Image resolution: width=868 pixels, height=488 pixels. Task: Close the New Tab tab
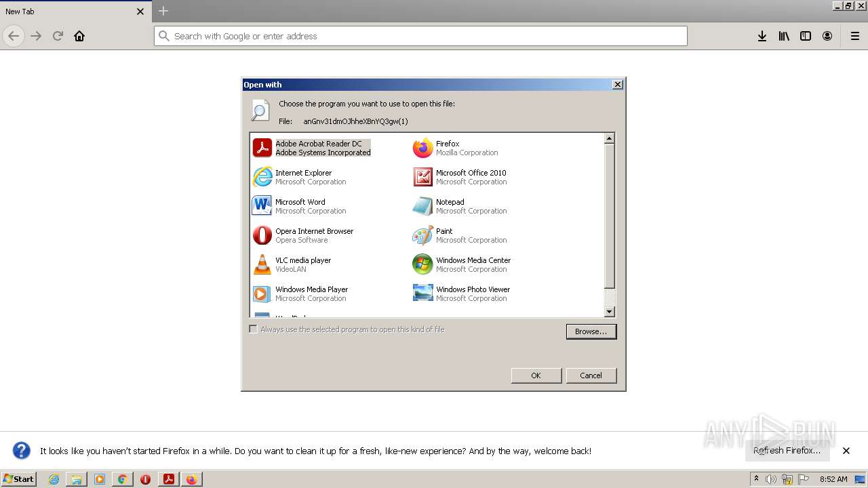point(140,12)
